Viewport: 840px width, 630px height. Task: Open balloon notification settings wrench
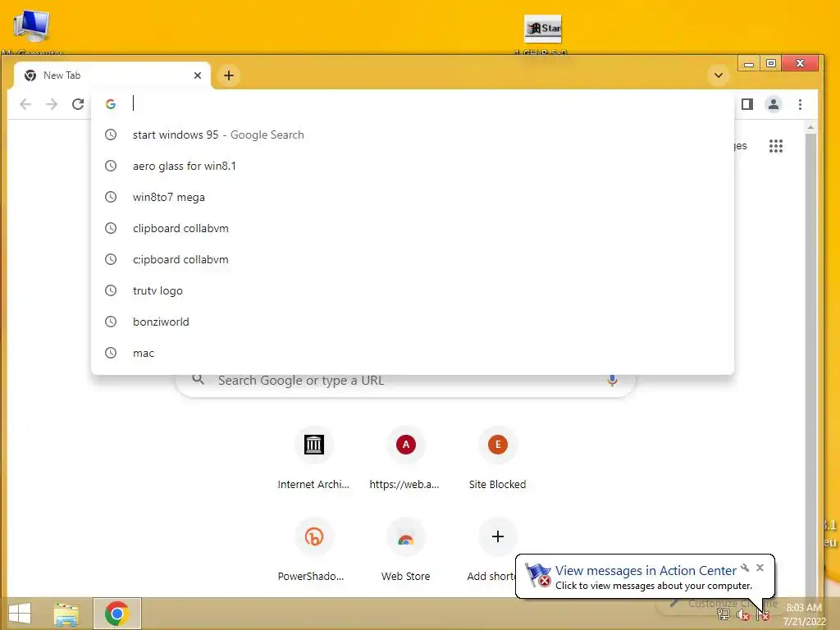coord(745,568)
